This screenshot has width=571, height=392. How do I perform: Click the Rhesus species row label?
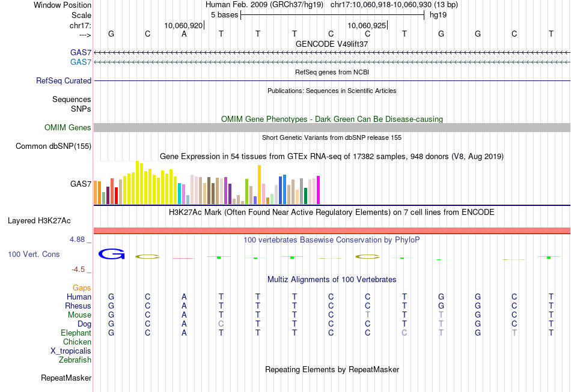point(78,306)
